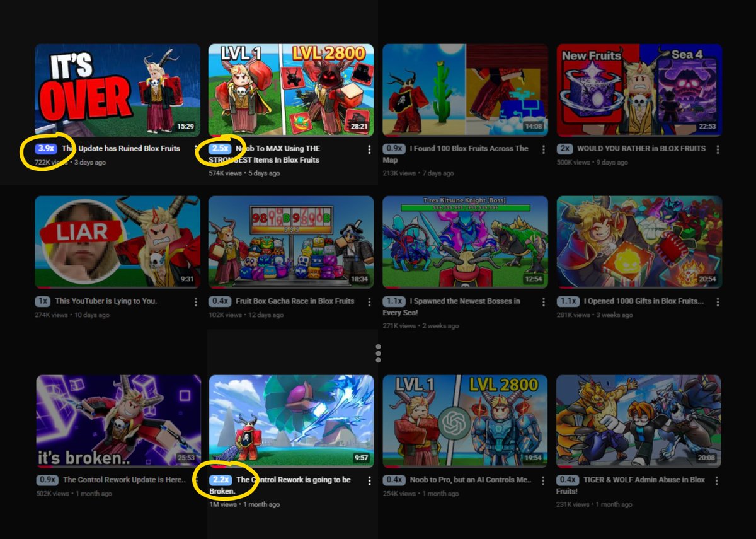Open the IT'S OVER video thumbnail
This screenshot has height=539, width=756.
click(117, 90)
